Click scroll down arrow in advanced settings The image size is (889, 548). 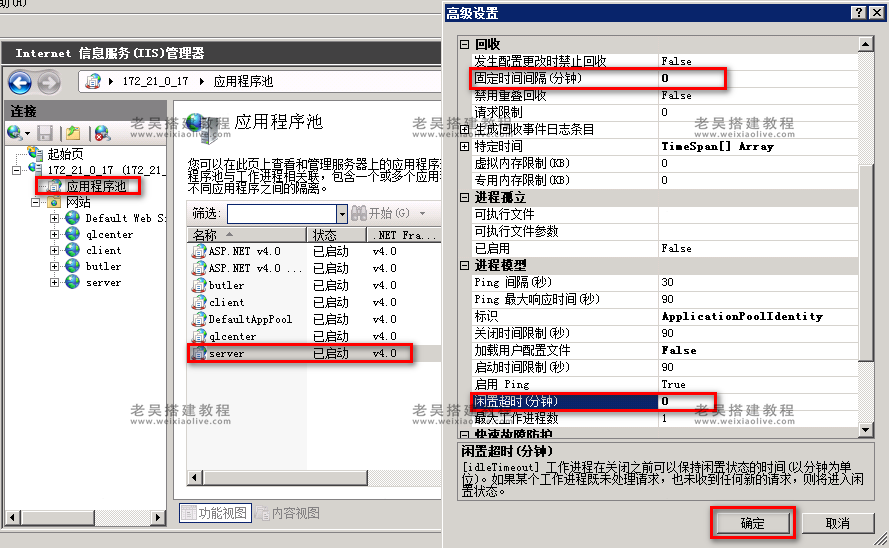(866, 430)
